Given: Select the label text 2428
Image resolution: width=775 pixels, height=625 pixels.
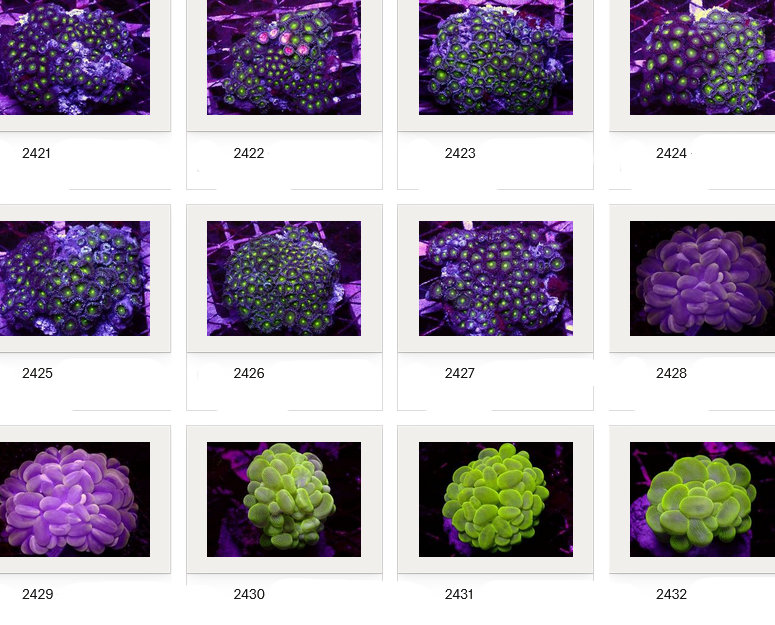Looking at the screenshot, I should tap(671, 373).
